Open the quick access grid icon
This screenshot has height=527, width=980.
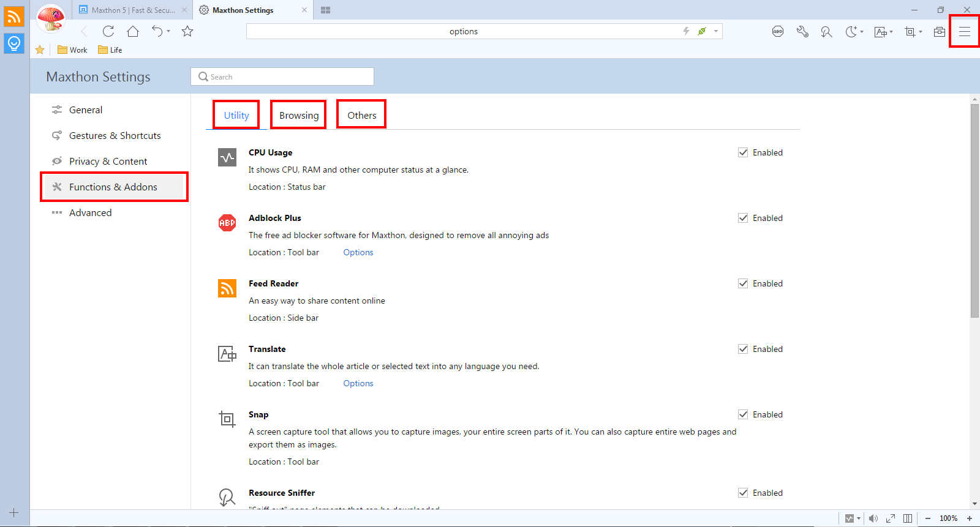pyautogui.click(x=326, y=10)
